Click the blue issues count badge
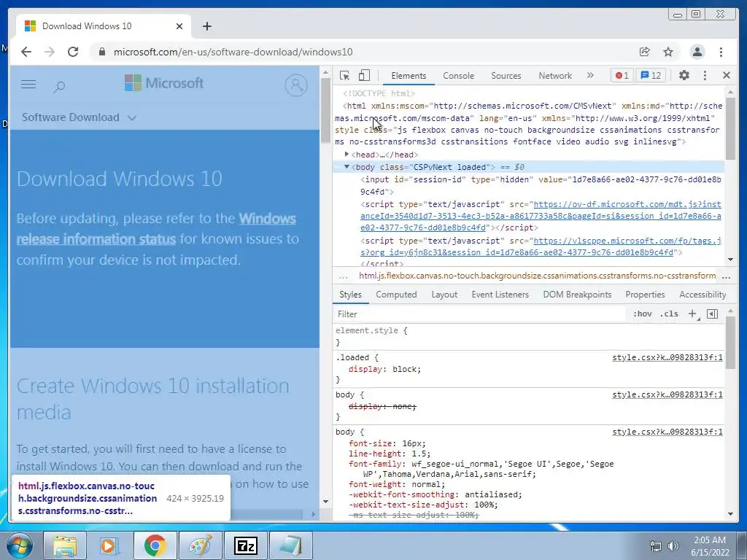The image size is (747, 560). tap(651, 75)
